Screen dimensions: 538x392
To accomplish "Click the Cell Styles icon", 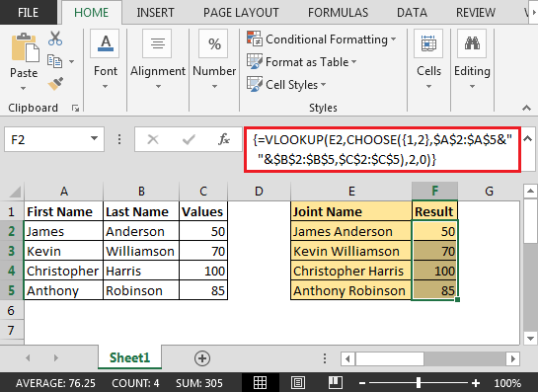I will [255, 84].
